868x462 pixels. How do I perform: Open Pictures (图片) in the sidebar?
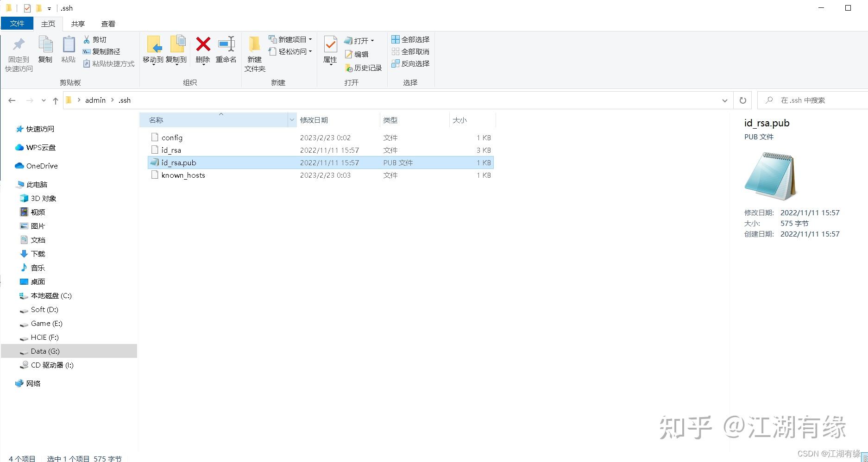coord(33,226)
